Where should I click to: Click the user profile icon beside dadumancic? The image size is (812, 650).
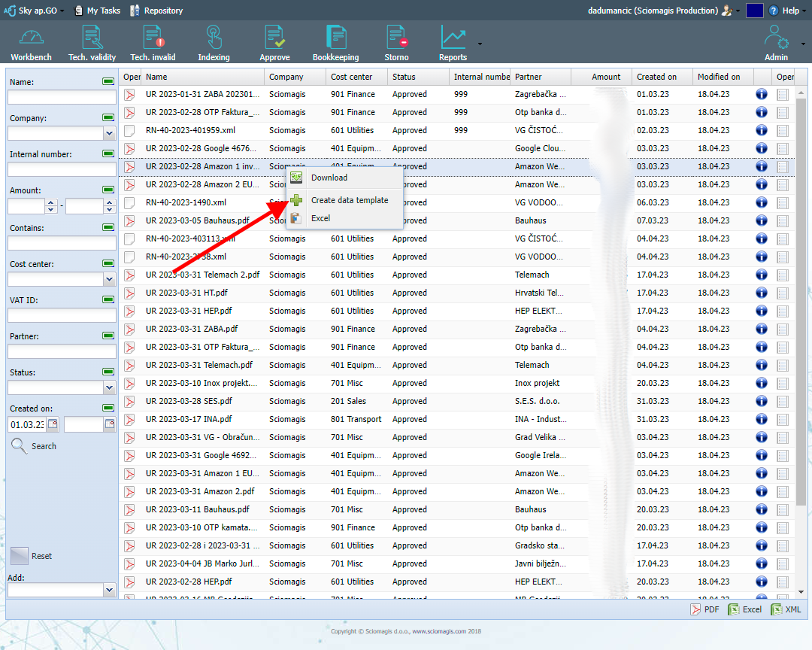[727, 11]
